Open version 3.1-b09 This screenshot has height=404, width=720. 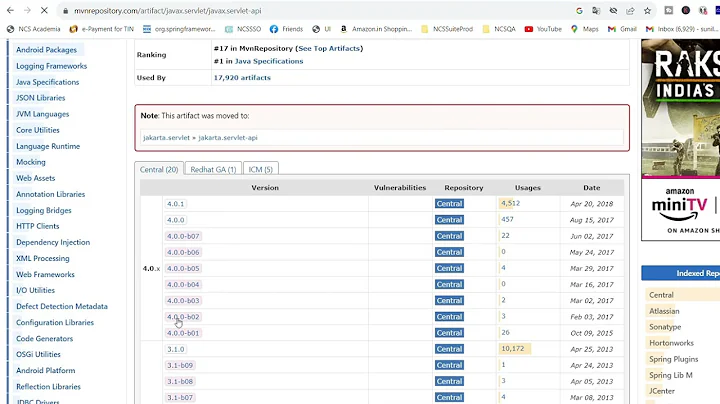(180, 365)
